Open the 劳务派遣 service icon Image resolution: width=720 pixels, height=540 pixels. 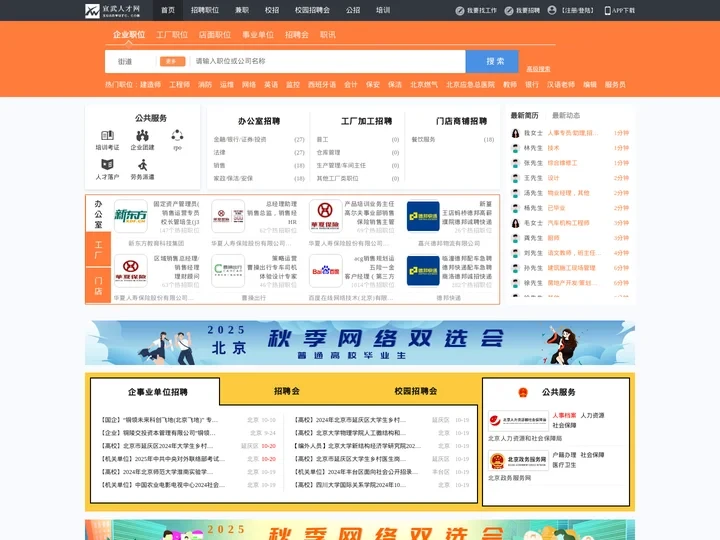tap(142, 164)
